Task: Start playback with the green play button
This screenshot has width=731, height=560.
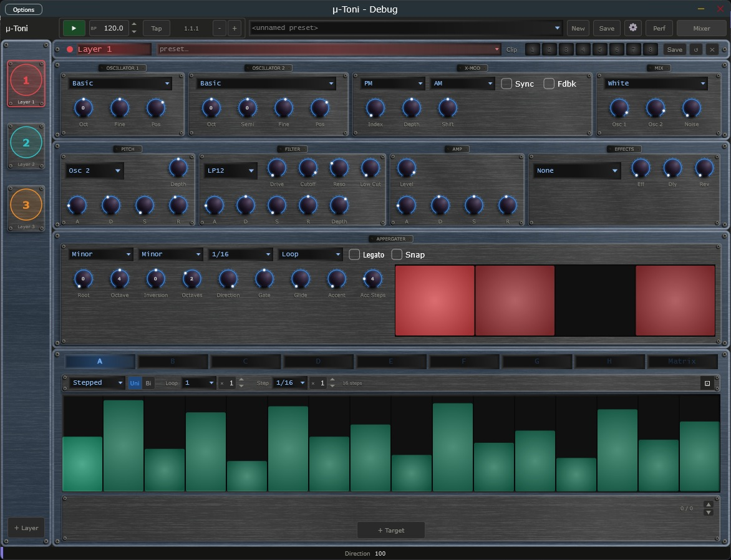Action: click(74, 28)
